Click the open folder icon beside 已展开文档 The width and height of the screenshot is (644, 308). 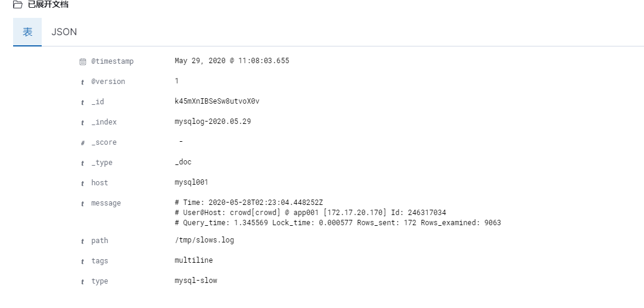[18, 5]
